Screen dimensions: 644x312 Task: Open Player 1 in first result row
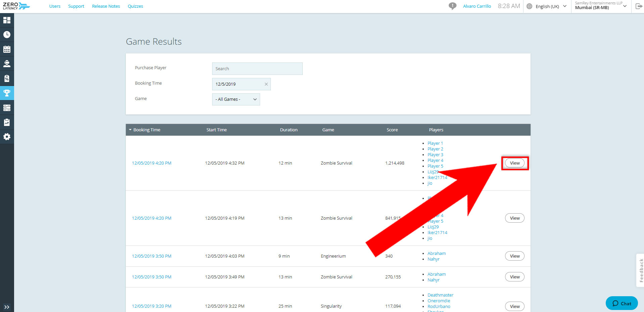click(435, 143)
